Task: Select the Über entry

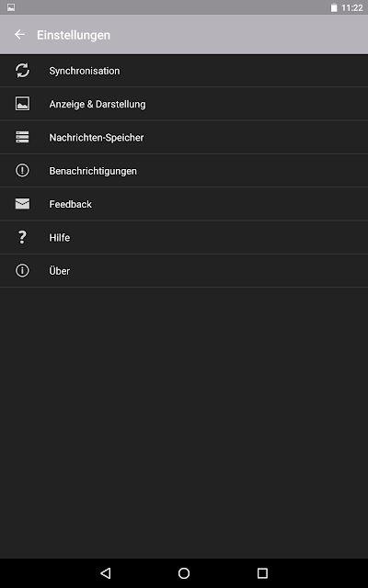Action: click(184, 271)
